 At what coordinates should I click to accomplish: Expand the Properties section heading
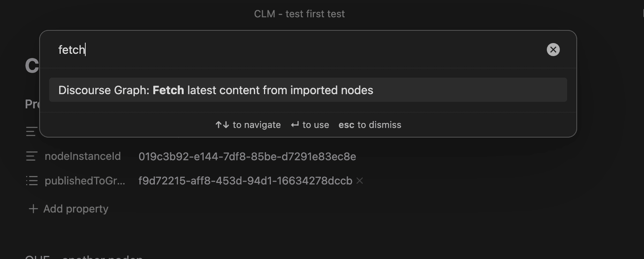point(32,104)
